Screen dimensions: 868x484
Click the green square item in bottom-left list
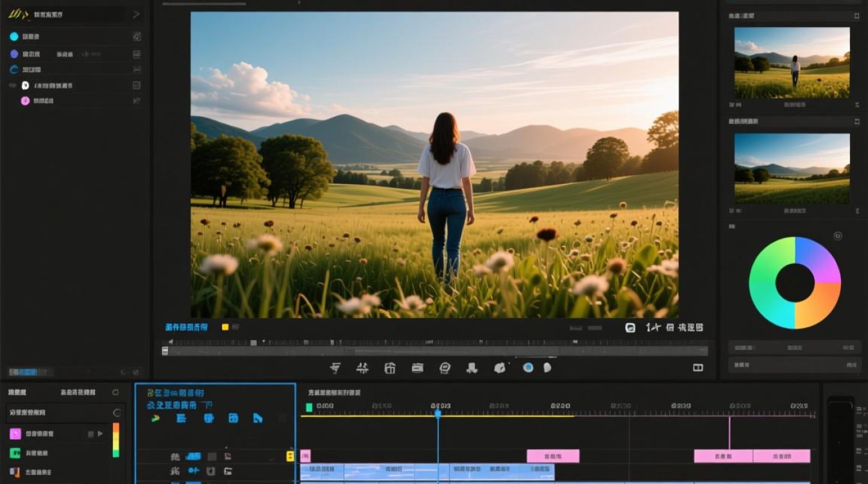click(15, 453)
